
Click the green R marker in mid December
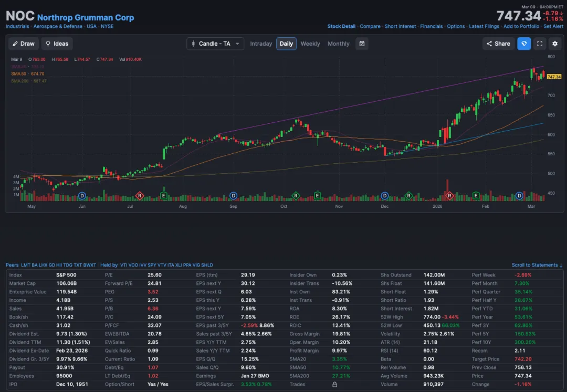(408, 196)
